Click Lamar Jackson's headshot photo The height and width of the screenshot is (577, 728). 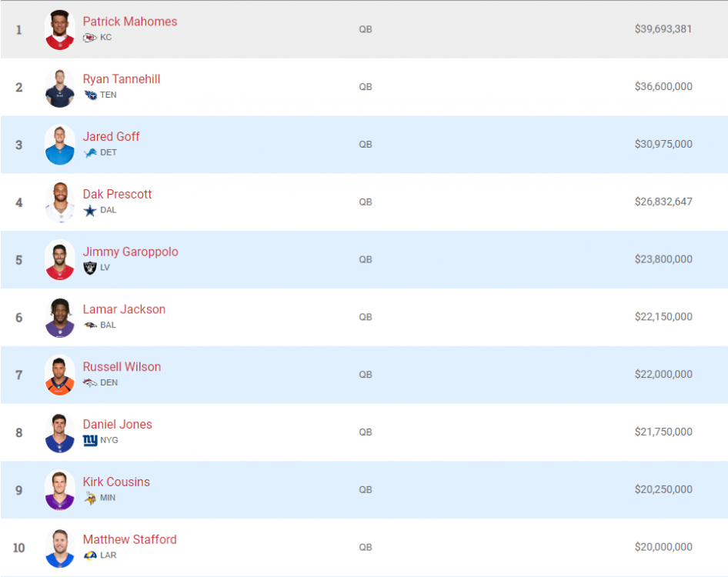click(60, 317)
